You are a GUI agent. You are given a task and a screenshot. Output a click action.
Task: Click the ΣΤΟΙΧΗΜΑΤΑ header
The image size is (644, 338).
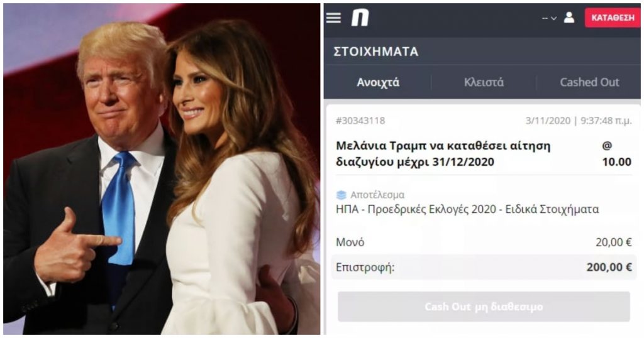coord(376,52)
